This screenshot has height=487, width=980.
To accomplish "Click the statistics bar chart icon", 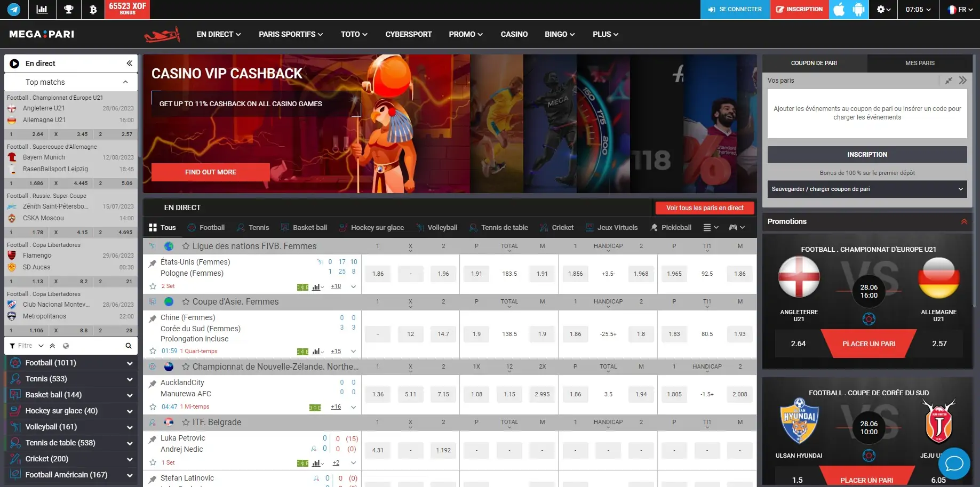I will tap(42, 10).
